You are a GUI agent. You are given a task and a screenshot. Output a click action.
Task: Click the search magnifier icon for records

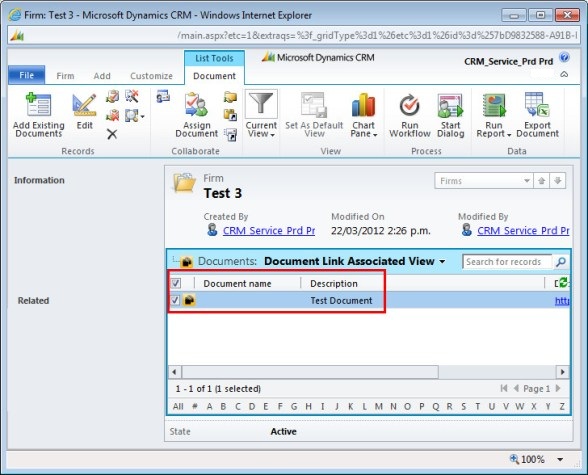pyautogui.click(x=561, y=261)
